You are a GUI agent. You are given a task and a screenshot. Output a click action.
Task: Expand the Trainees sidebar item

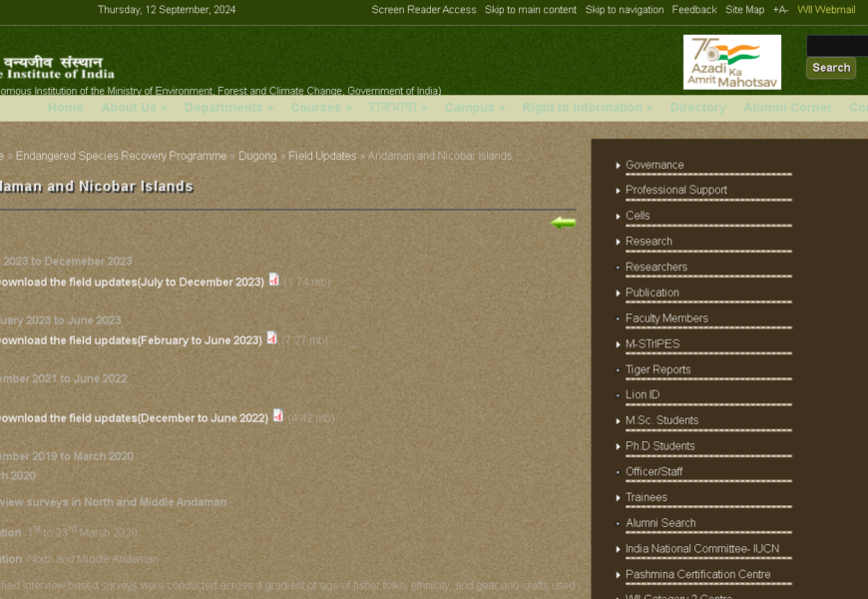pyautogui.click(x=647, y=497)
